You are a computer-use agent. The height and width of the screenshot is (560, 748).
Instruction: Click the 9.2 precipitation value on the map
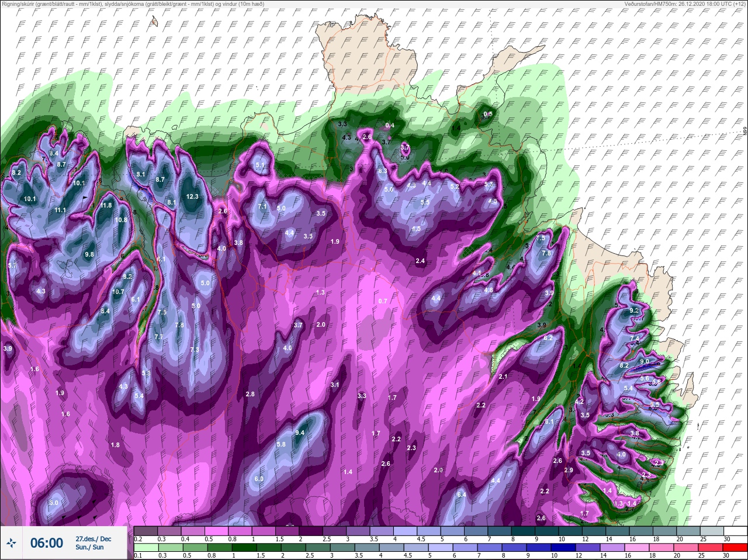click(634, 310)
